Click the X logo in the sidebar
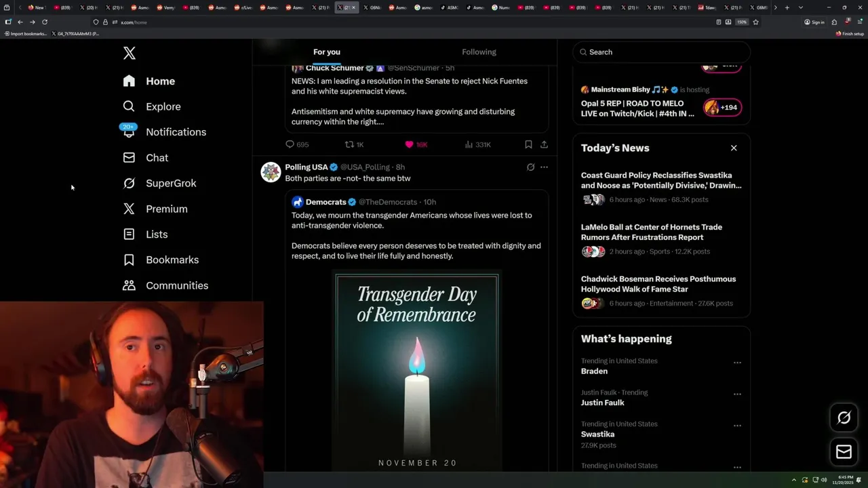 pos(129,53)
